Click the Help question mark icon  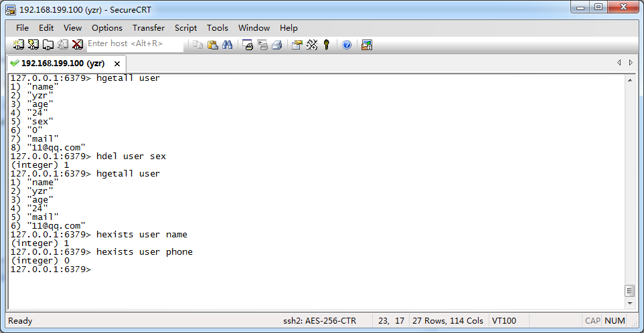click(347, 45)
